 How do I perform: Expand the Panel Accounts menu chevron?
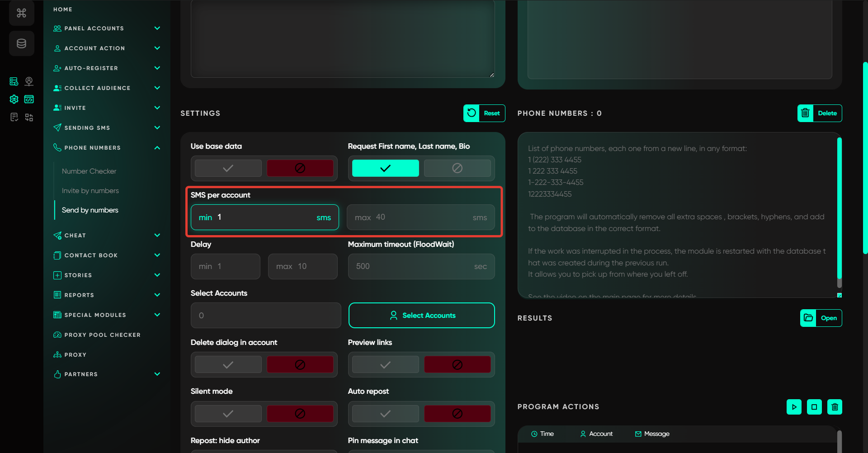[157, 28]
